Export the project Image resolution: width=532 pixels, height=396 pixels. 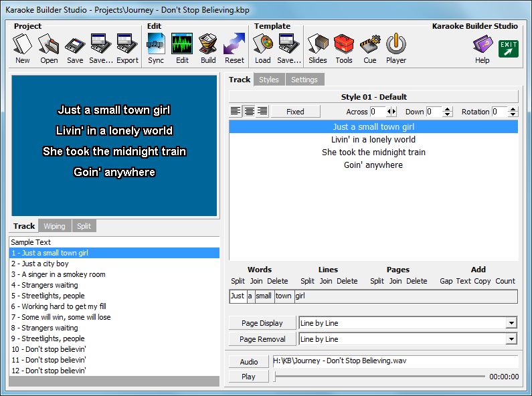point(127,48)
